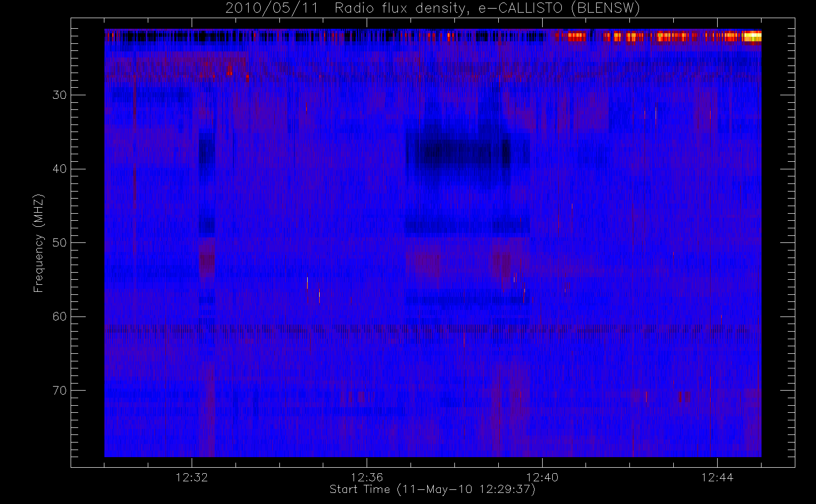Click the 12:40 time tick label

tap(542, 477)
